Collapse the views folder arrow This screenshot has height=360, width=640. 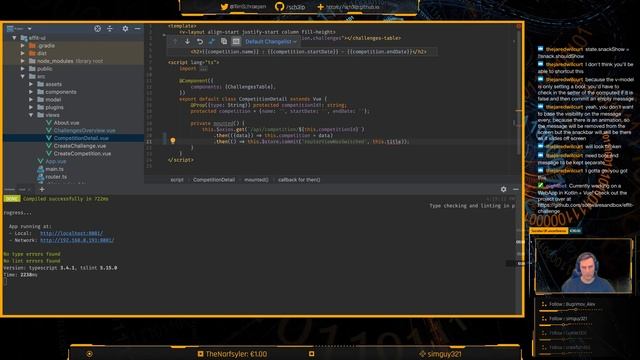click(x=31, y=115)
